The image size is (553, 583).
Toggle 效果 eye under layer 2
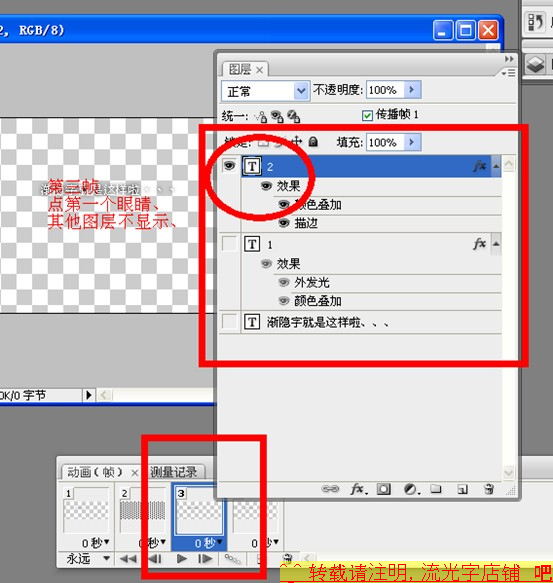click(x=266, y=186)
